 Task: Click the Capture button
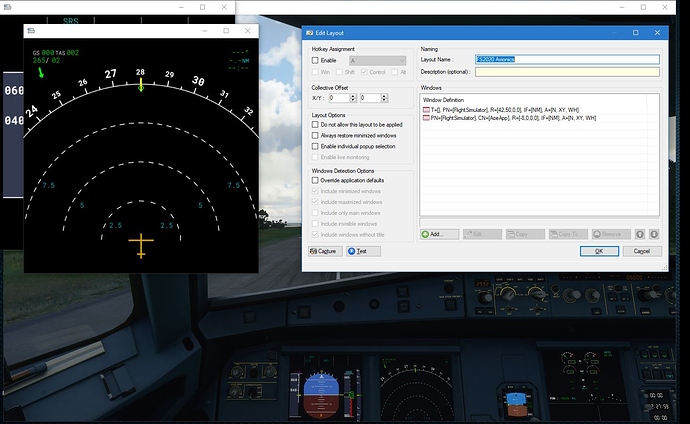[x=325, y=251]
